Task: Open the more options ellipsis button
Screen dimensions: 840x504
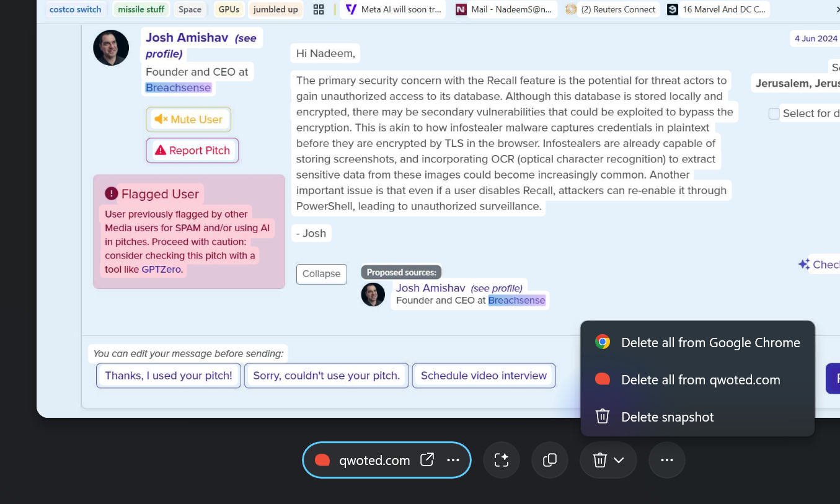Action: (667, 460)
